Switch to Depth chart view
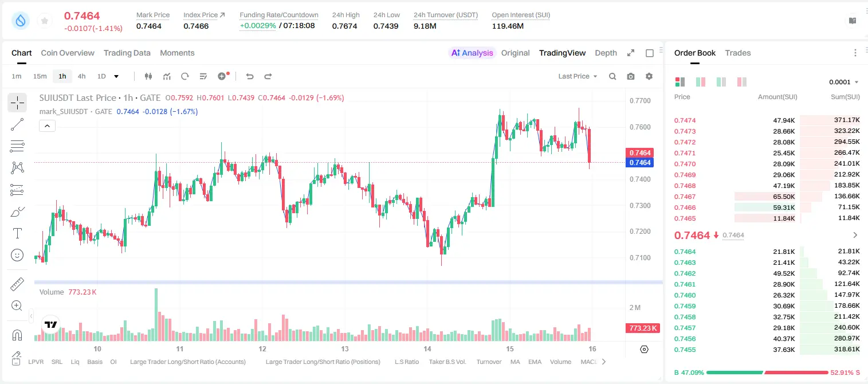The image size is (868, 384). tap(606, 53)
